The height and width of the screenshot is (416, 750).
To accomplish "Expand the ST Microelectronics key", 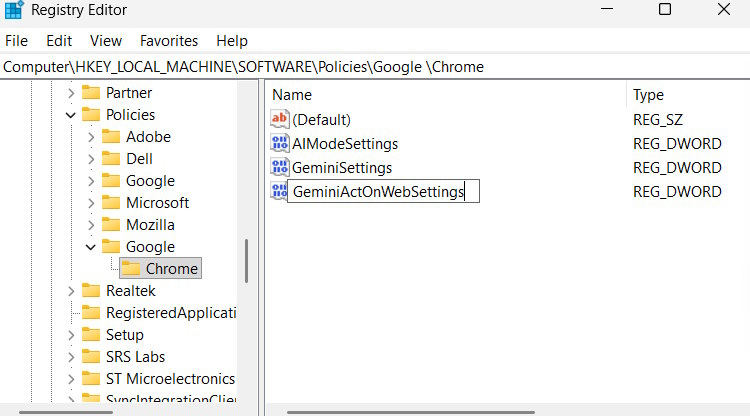I will pos(71,379).
